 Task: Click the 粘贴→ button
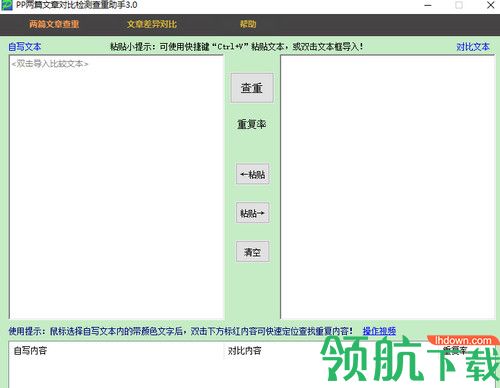253,213
